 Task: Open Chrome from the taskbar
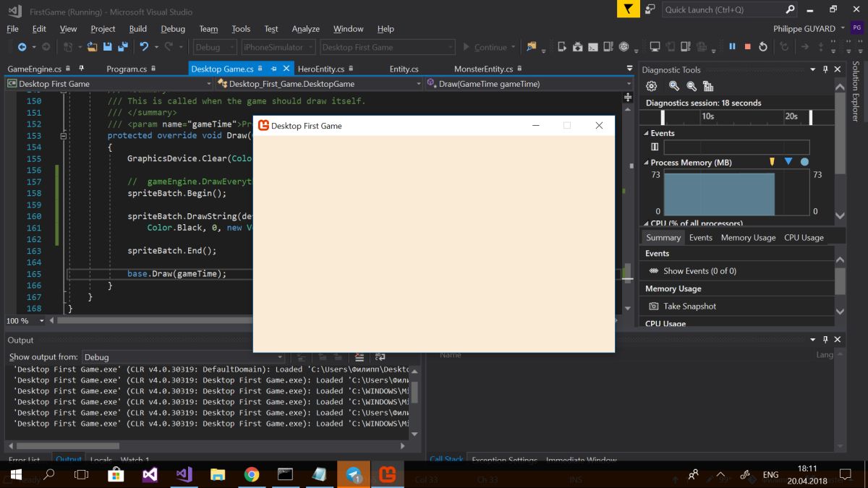(x=251, y=474)
